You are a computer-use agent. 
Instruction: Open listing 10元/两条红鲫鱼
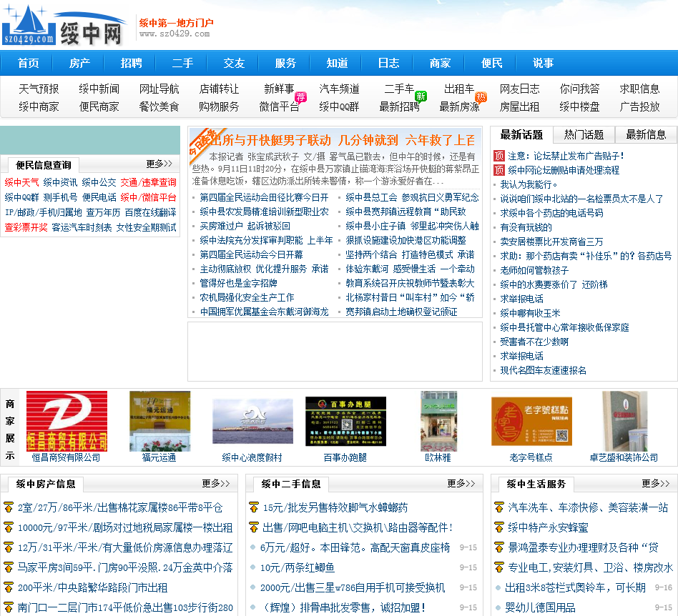pos(298,567)
